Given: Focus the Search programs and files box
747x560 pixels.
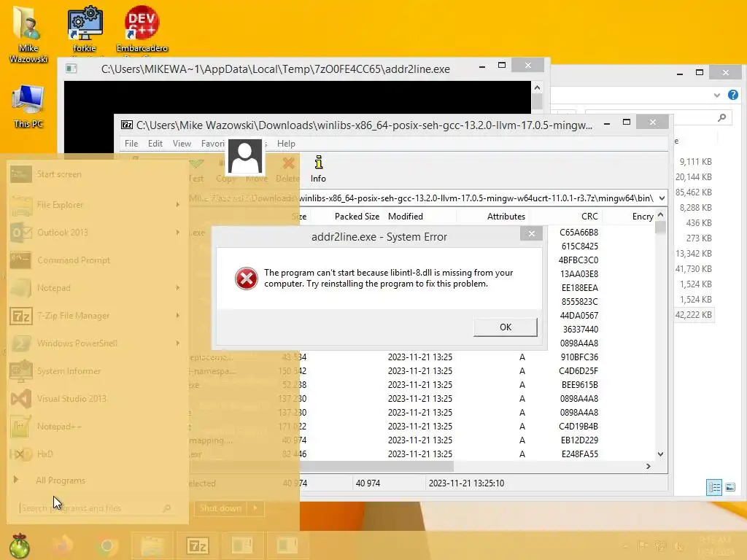Looking at the screenshot, I should 96,508.
